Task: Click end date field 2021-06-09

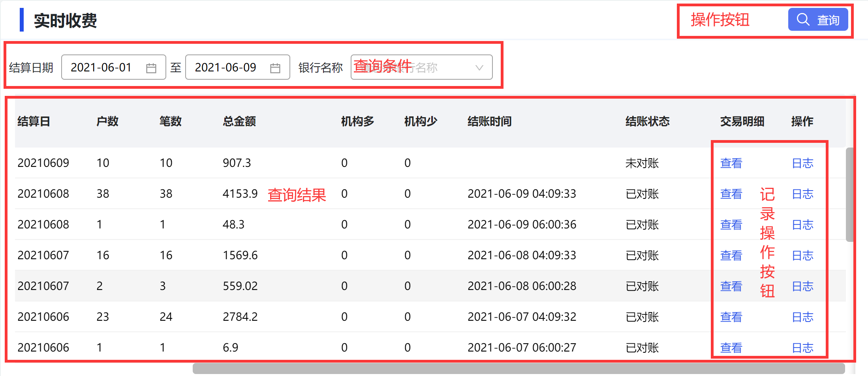Action: click(x=237, y=67)
